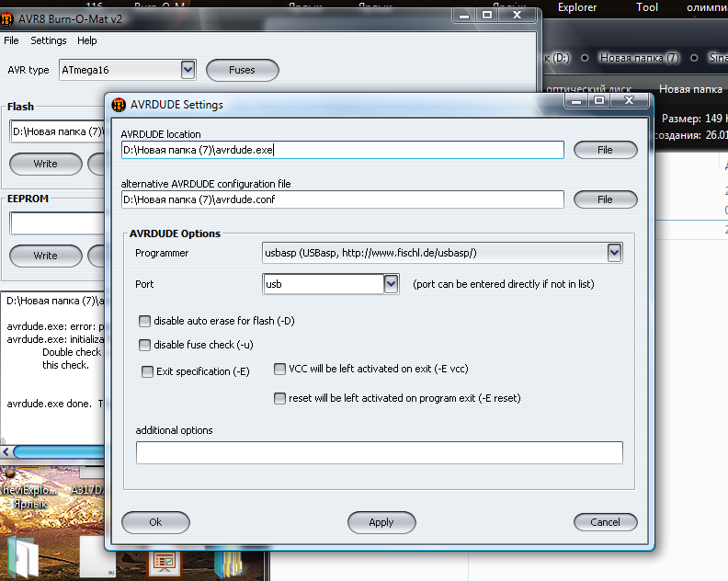Confirm settings with the Ok button
The width and height of the screenshot is (728, 581).
point(155,522)
